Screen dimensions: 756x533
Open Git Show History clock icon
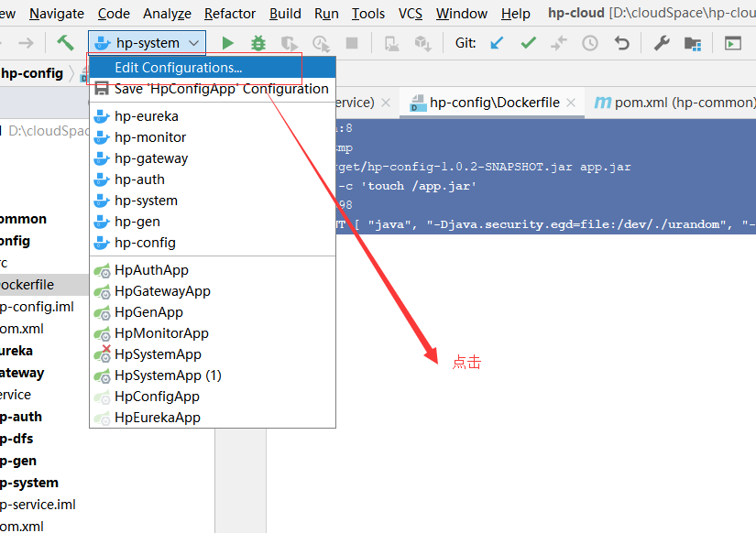coord(590,43)
